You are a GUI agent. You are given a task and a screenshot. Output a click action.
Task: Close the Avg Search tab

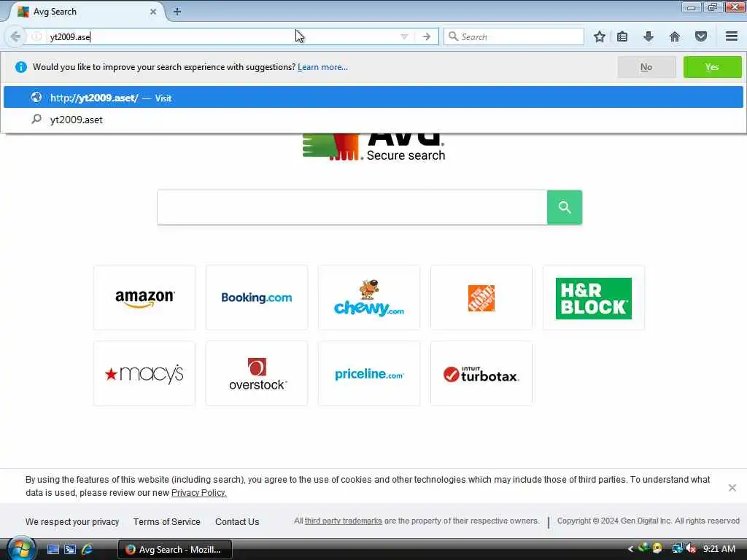[153, 12]
